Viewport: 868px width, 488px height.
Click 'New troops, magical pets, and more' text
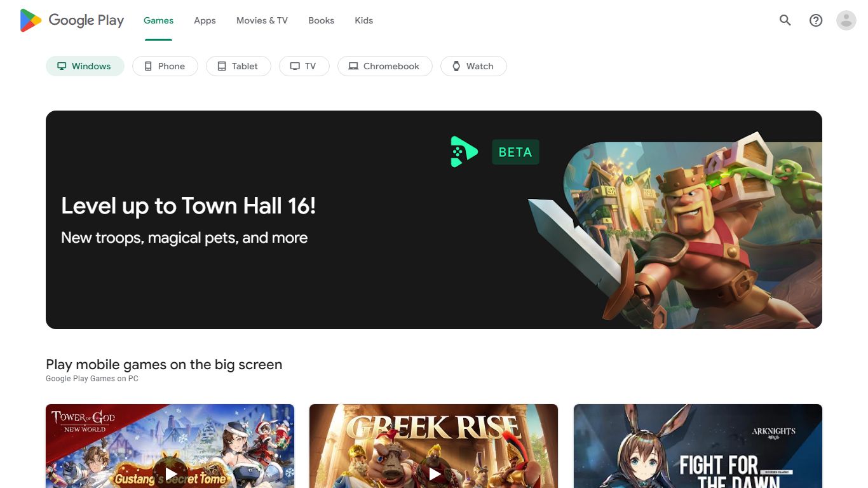click(184, 238)
